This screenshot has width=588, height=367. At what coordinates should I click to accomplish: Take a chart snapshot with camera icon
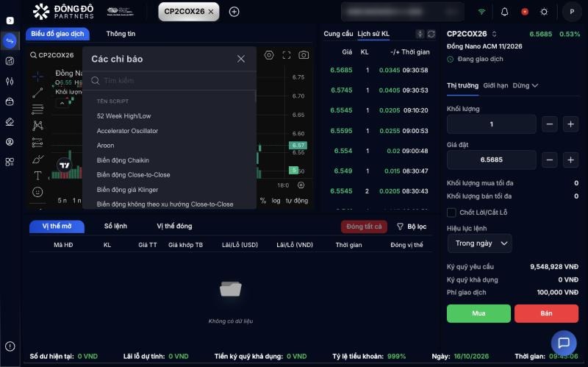tap(304, 55)
